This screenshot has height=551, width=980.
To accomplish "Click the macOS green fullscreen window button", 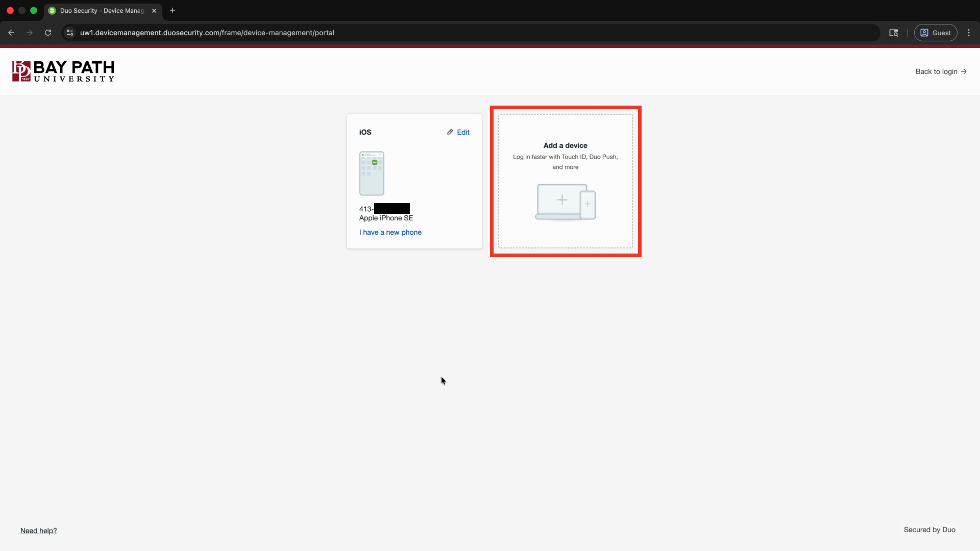I will click(x=34, y=10).
